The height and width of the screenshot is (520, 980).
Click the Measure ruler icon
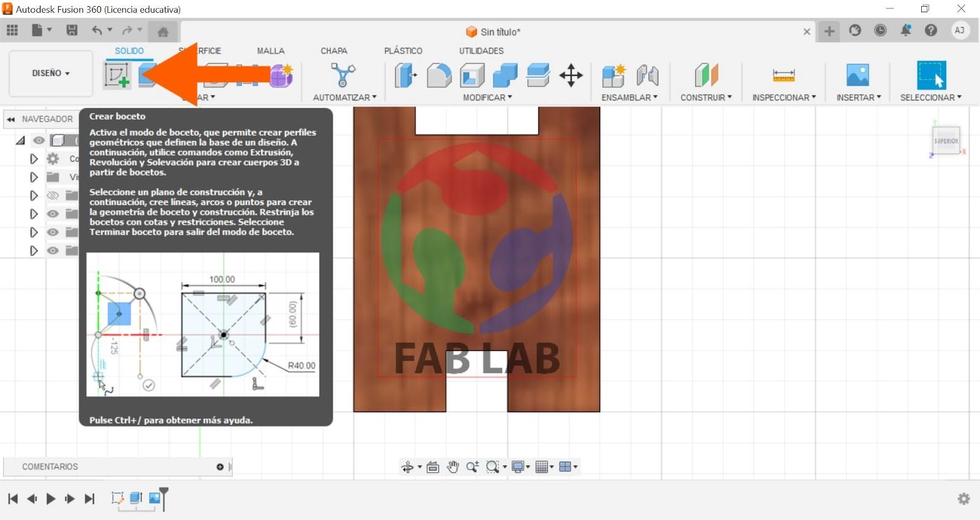(x=784, y=75)
